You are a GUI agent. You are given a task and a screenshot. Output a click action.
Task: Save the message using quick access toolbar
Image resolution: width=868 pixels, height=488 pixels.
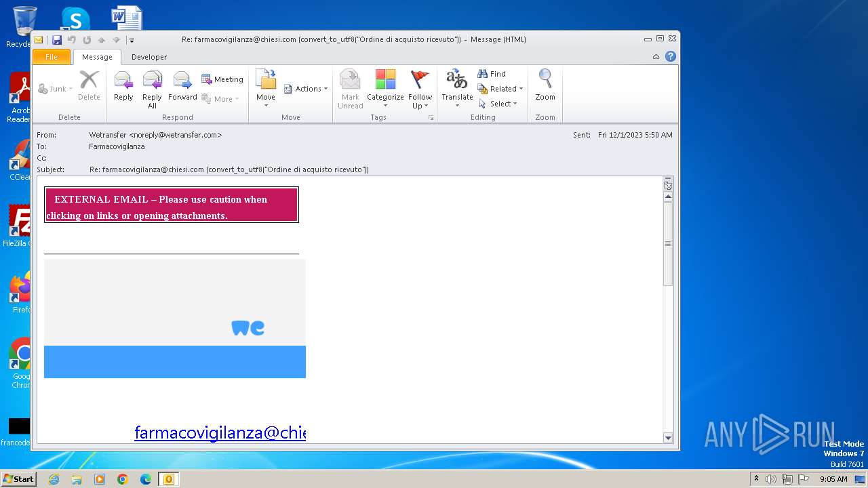pyautogui.click(x=57, y=40)
